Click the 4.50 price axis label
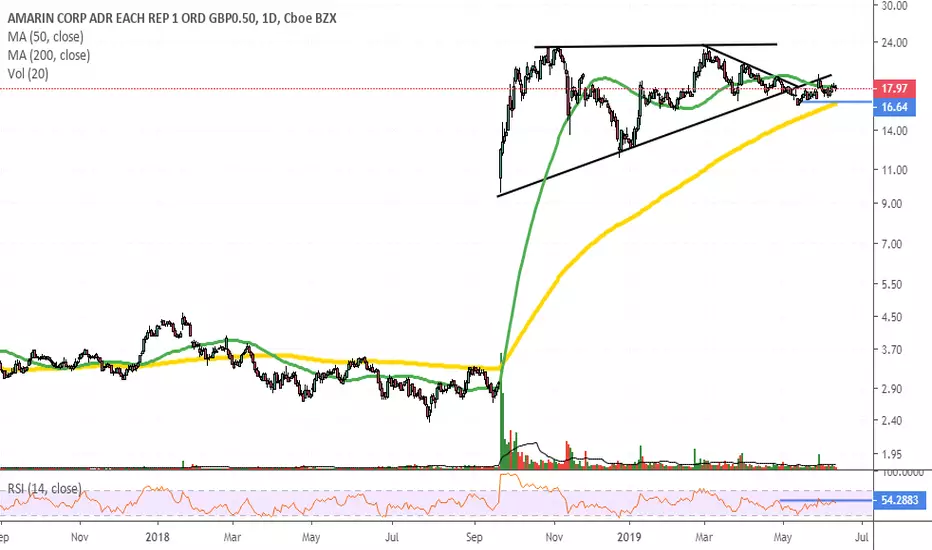Viewport: 932px width, 550px height. pyautogui.click(x=892, y=318)
